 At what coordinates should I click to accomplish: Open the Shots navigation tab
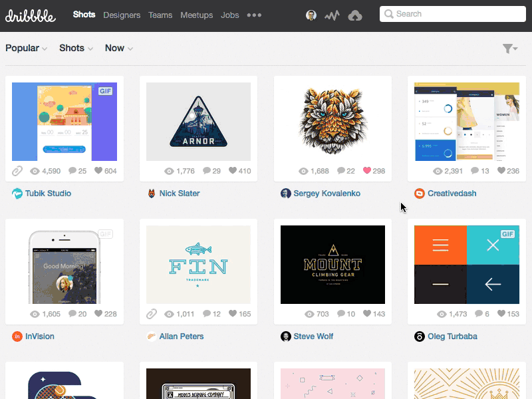click(x=84, y=15)
